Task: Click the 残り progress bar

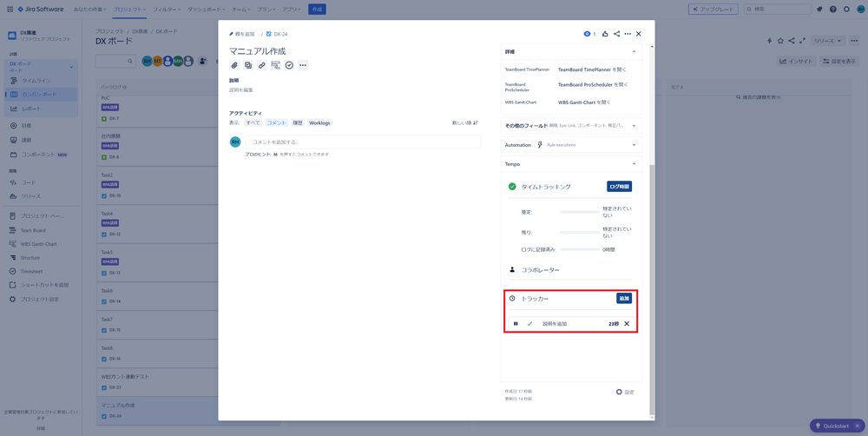Action: tap(579, 232)
